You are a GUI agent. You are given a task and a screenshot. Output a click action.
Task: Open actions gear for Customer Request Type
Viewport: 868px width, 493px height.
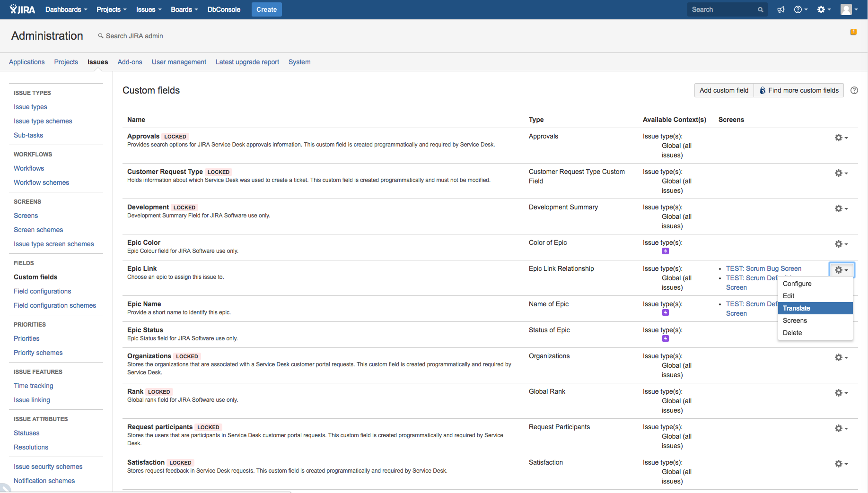pos(841,173)
